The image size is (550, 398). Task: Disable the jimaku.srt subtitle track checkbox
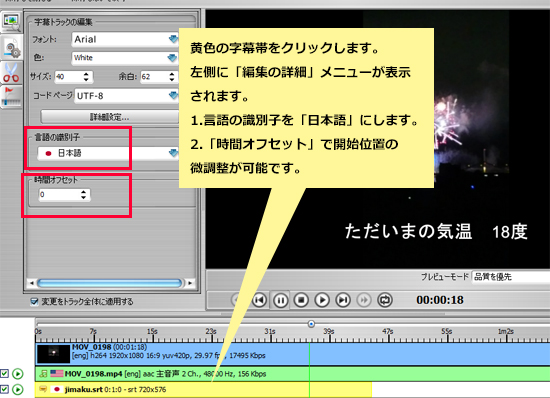click(4, 389)
